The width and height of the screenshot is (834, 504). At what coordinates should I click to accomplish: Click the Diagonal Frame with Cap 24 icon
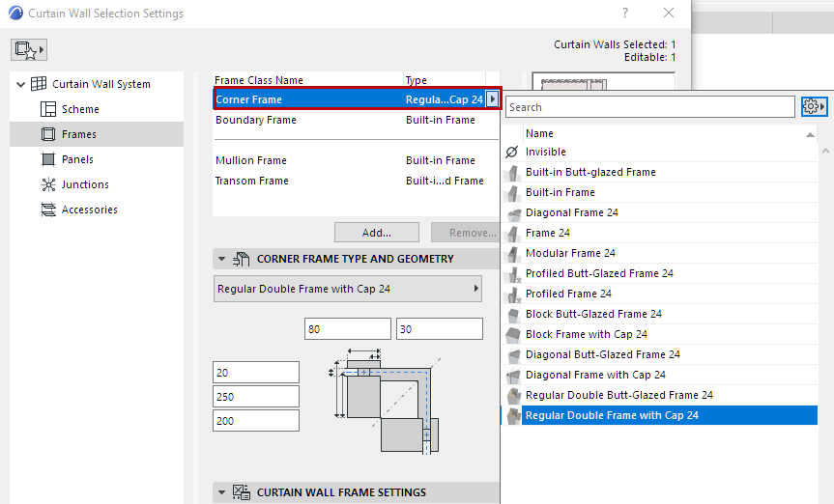click(513, 376)
